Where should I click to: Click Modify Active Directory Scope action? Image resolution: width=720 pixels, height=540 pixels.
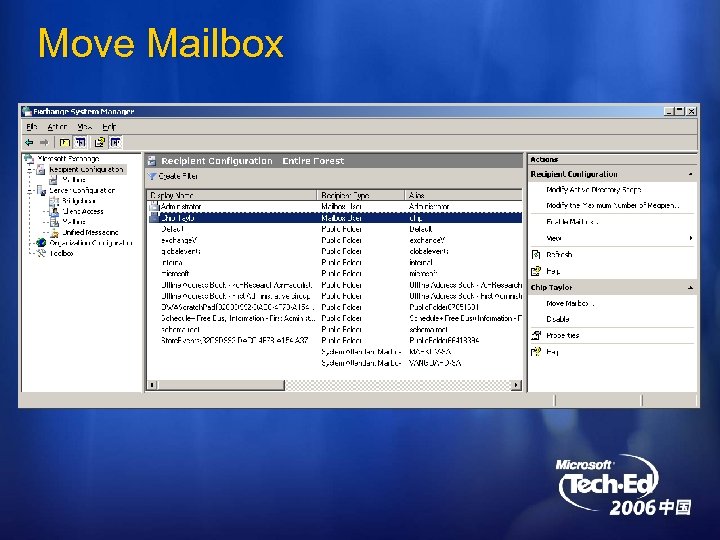pos(593,190)
